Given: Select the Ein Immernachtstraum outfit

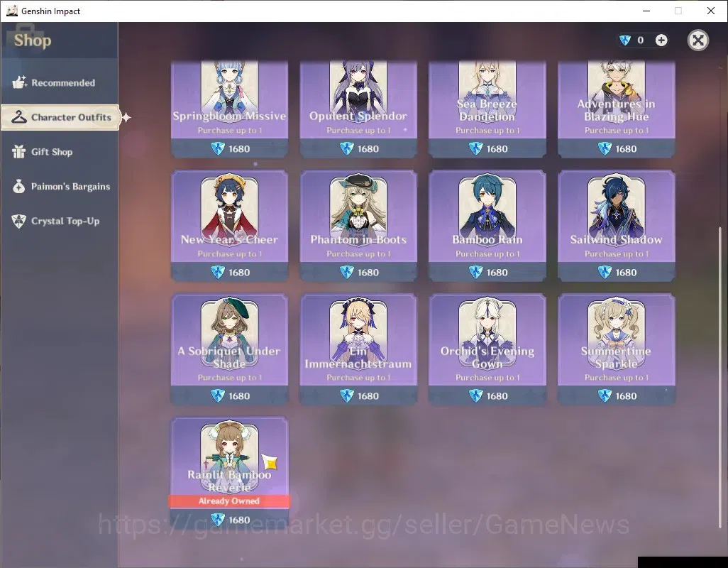Looking at the screenshot, I should 358,349.
